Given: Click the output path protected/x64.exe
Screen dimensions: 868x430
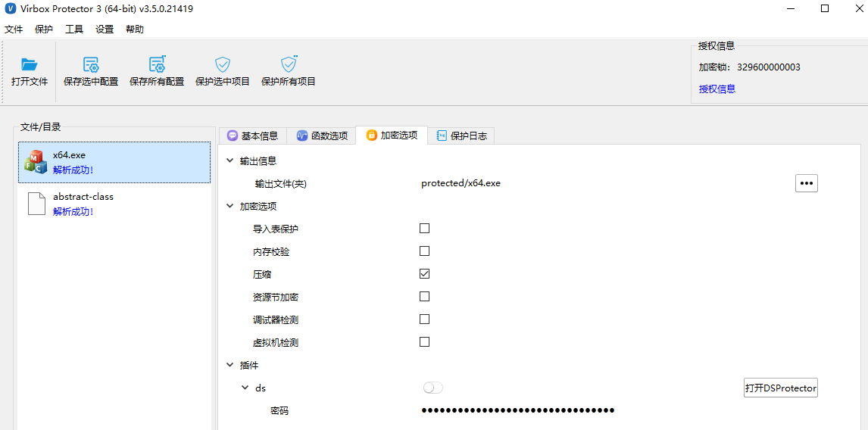Looking at the screenshot, I should point(461,183).
